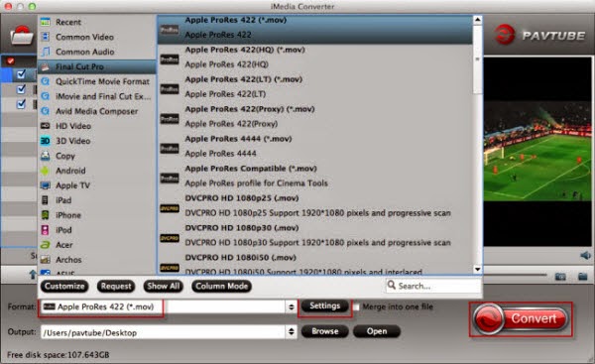Image resolution: width=595 pixels, height=364 pixels.
Task: Click the ProRes icon beside Apple ProRes 4444
Action: click(170, 149)
